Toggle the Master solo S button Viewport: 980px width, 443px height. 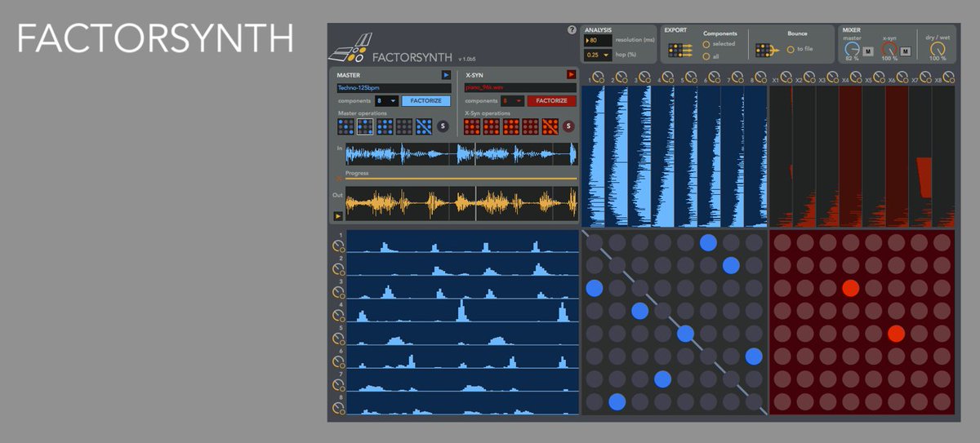(x=443, y=126)
